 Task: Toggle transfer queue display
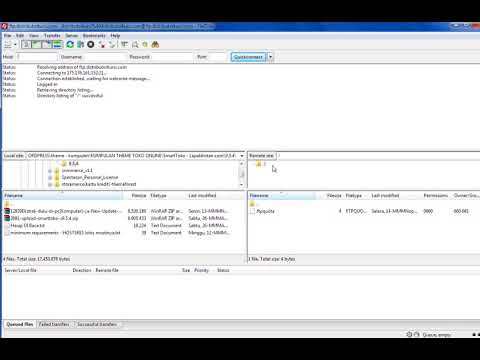point(57,44)
